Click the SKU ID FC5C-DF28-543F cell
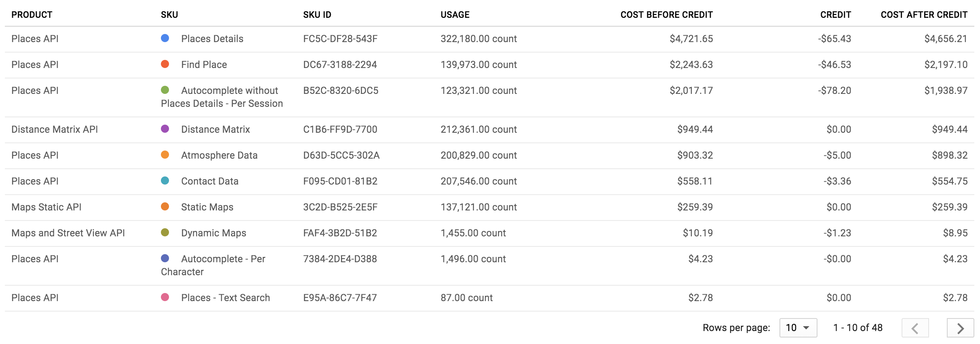 [x=340, y=38]
